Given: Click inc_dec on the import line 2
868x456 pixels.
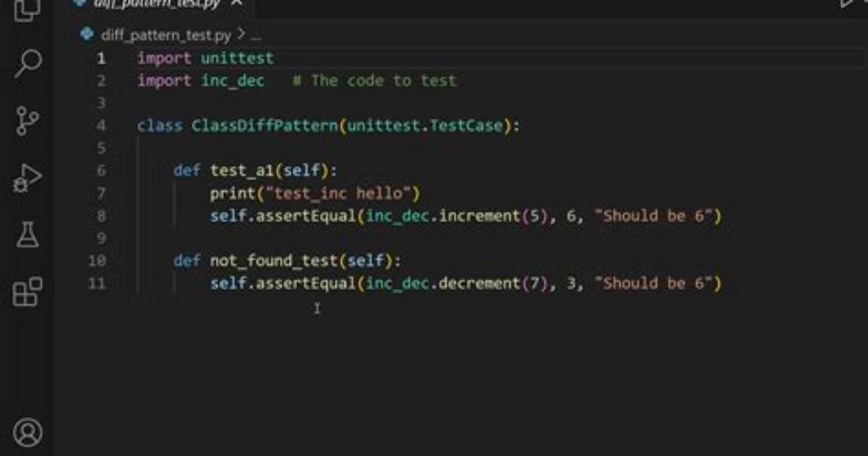Looking at the screenshot, I should pyautogui.click(x=232, y=81).
